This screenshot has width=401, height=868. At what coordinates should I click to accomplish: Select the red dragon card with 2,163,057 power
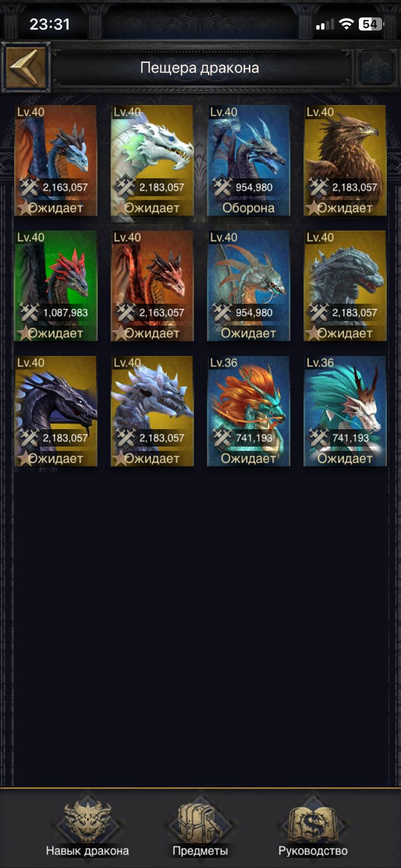[x=152, y=286]
